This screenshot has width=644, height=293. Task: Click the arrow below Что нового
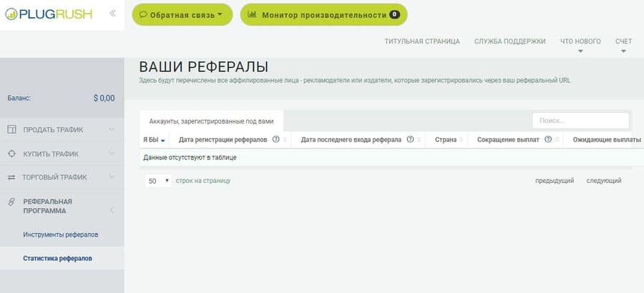coord(580,51)
